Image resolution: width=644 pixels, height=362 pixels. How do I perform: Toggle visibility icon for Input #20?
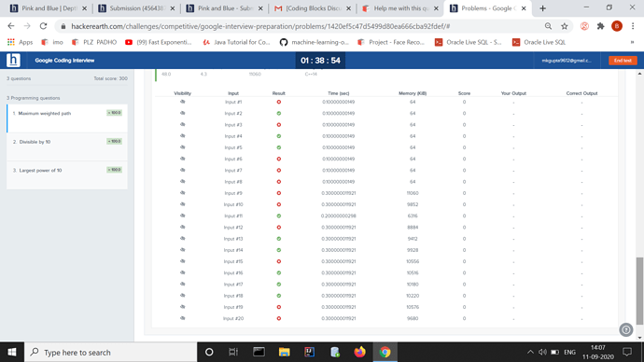click(x=182, y=317)
